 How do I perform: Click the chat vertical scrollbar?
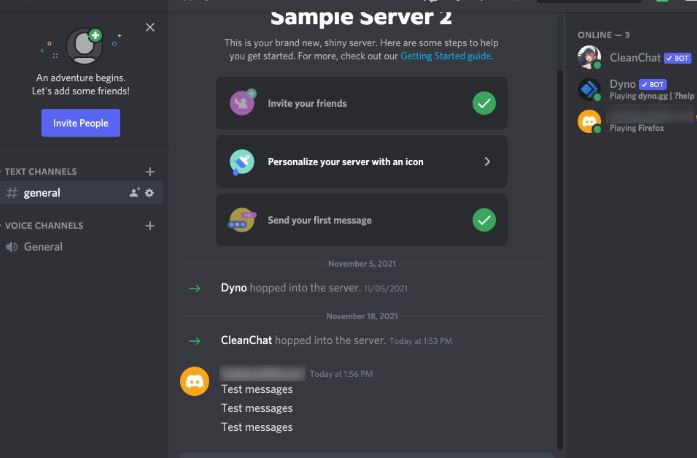[x=560, y=258]
